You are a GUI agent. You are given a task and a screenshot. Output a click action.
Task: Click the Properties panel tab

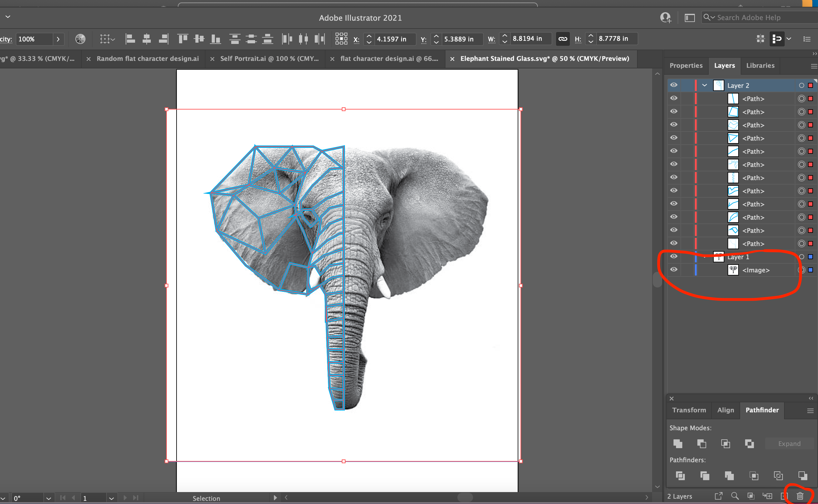(x=687, y=65)
